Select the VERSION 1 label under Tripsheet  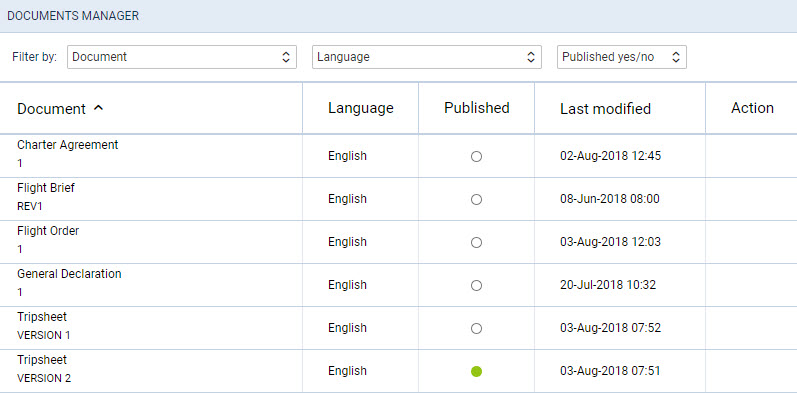click(44, 336)
